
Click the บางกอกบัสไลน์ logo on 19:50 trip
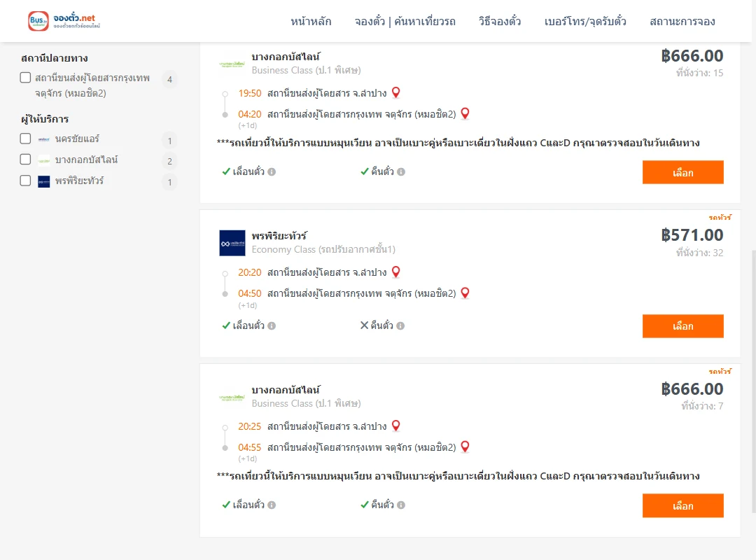(232, 64)
